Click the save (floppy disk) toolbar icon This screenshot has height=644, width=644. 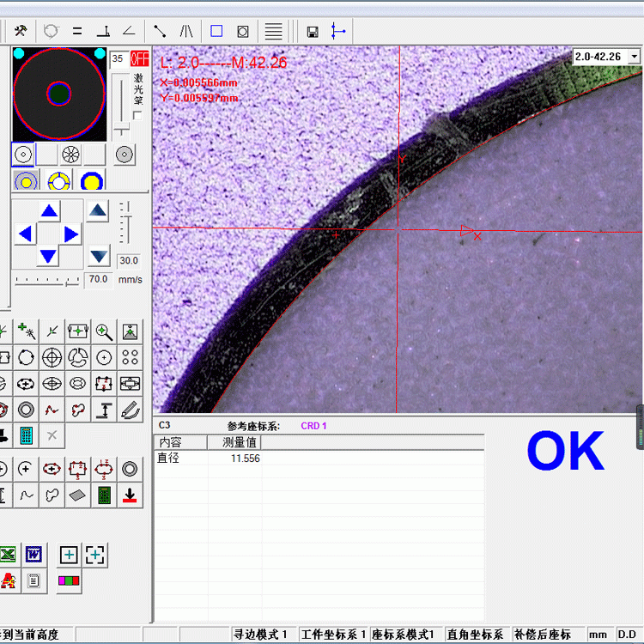coord(313,32)
